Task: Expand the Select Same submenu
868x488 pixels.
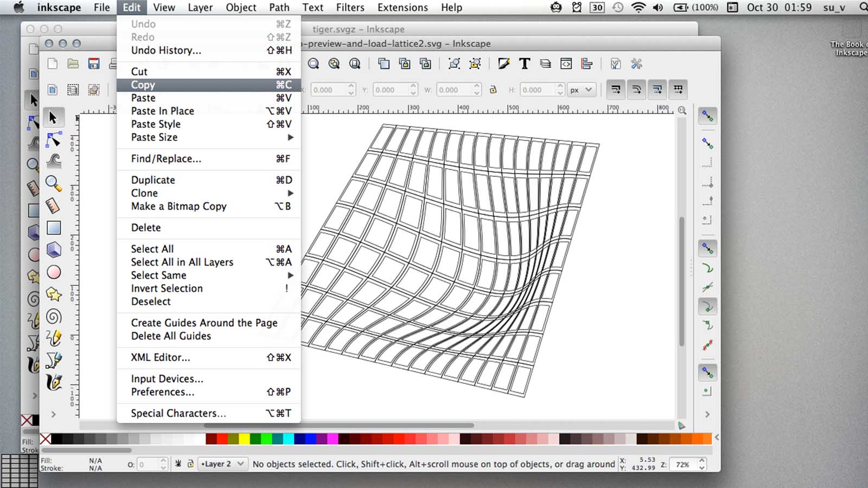Action: (x=209, y=275)
